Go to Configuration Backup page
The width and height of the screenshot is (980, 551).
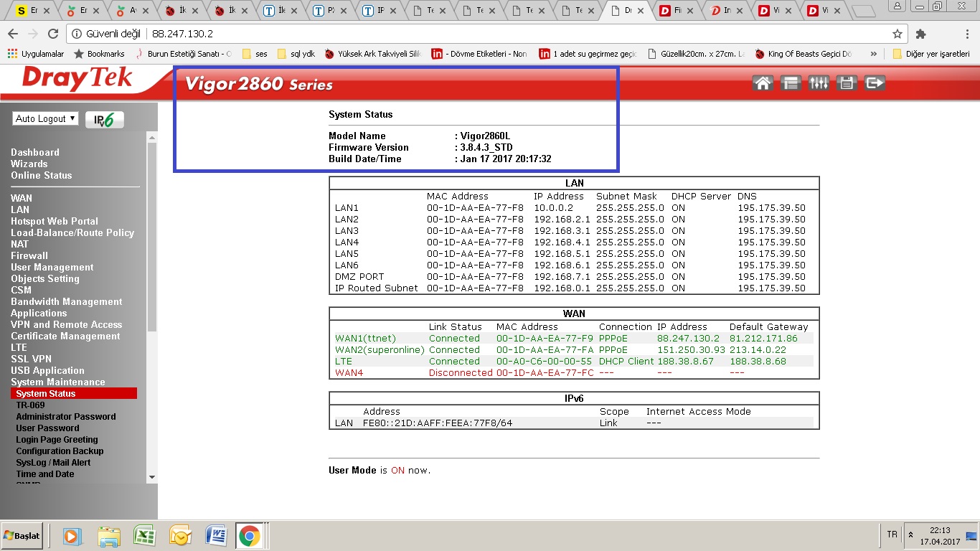[x=60, y=451]
